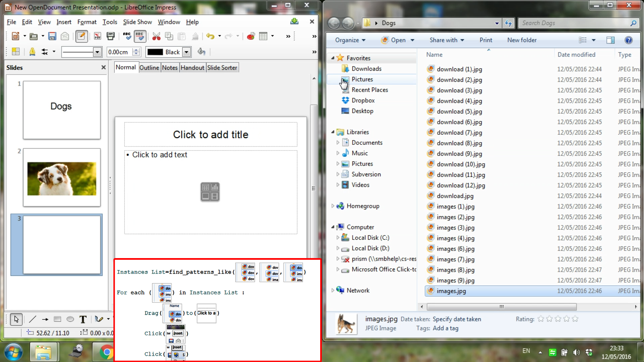Click the insert-object icons in the content placeholder
This screenshot has width=644, height=362.
(x=210, y=192)
